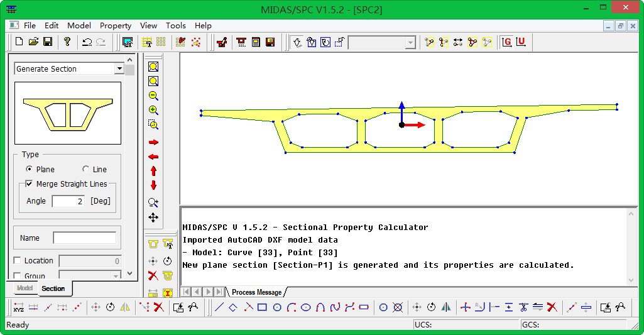Pan view right with red right arrow

point(153,142)
